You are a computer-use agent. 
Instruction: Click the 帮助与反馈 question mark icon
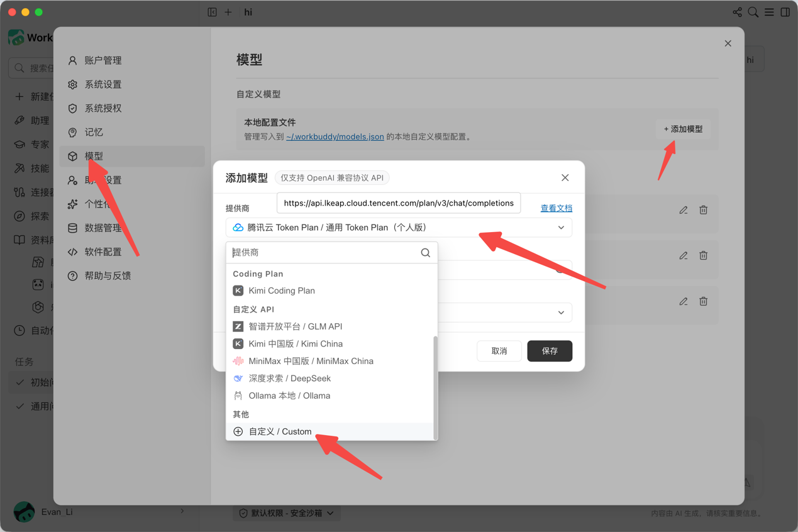click(x=73, y=275)
